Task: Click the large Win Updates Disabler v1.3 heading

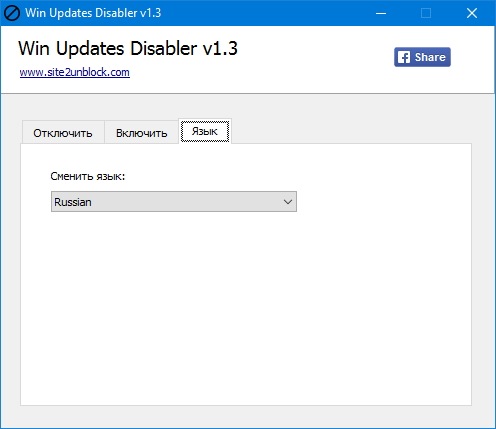Action: 128,48
